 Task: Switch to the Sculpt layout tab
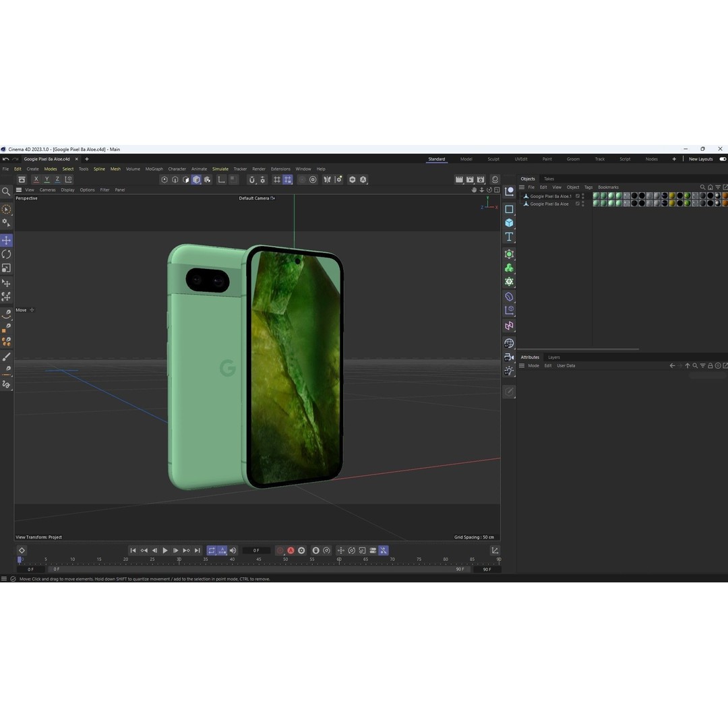pyautogui.click(x=493, y=159)
